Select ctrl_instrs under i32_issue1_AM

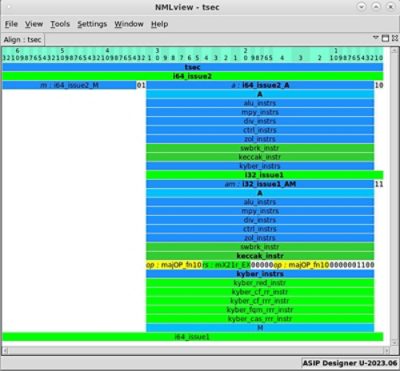click(x=260, y=229)
